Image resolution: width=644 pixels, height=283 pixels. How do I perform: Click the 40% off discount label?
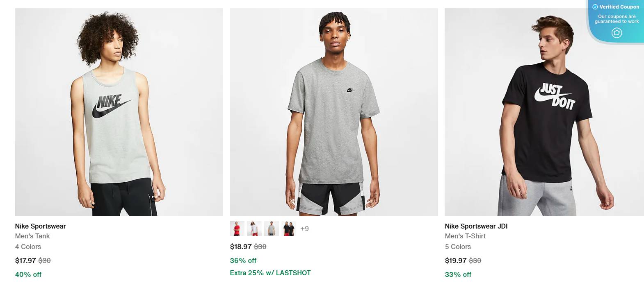click(28, 274)
